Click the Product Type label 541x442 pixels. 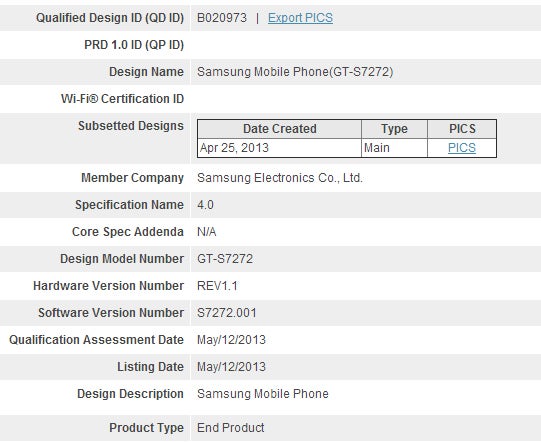coord(146,428)
